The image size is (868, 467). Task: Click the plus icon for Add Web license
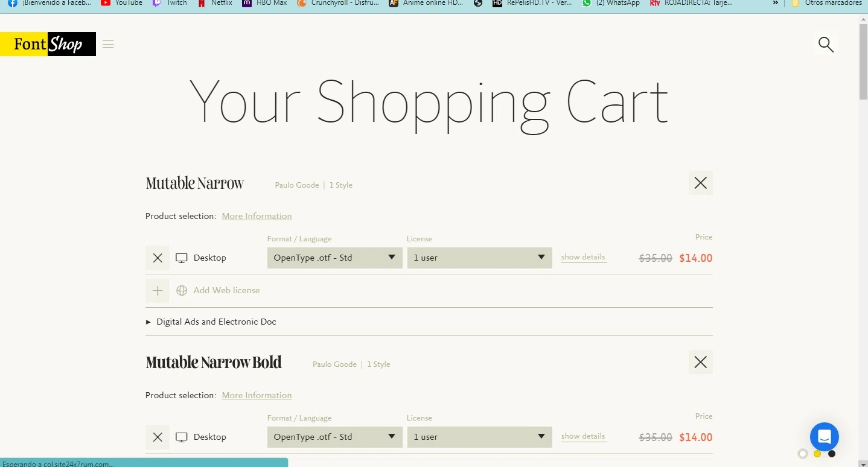coord(158,290)
